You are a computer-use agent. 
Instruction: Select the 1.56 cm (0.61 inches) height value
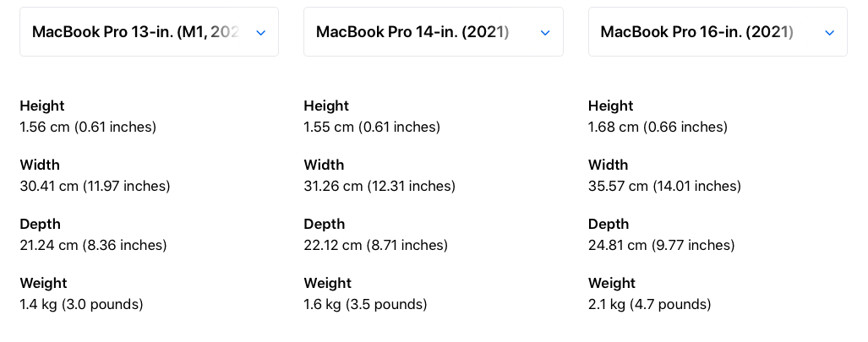(x=88, y=128)
